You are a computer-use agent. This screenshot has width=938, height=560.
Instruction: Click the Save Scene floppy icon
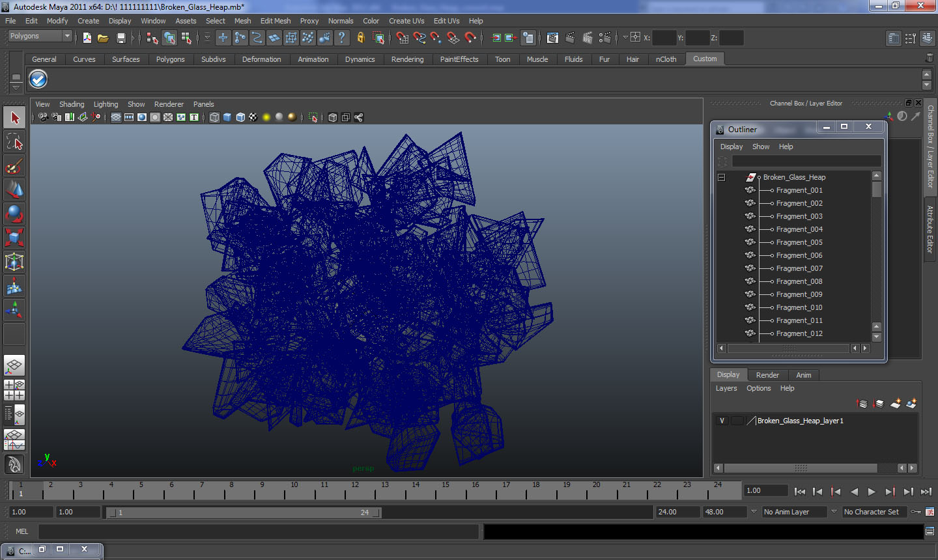[121, 38]
